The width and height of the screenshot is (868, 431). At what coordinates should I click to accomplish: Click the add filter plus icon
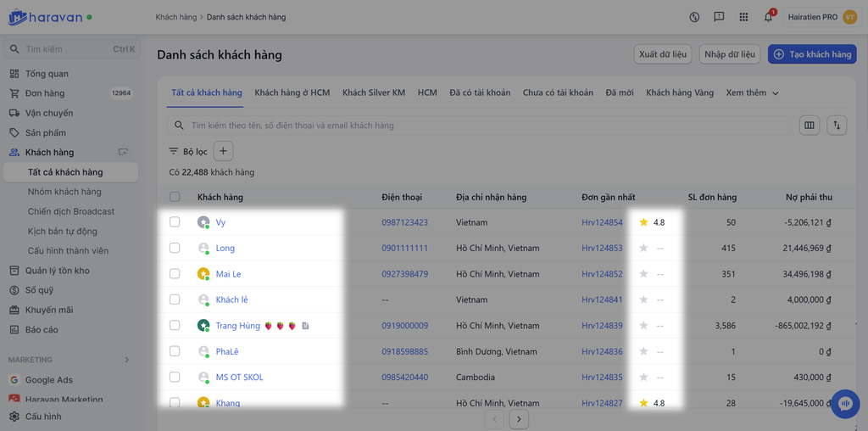click(x=223, y=152)
